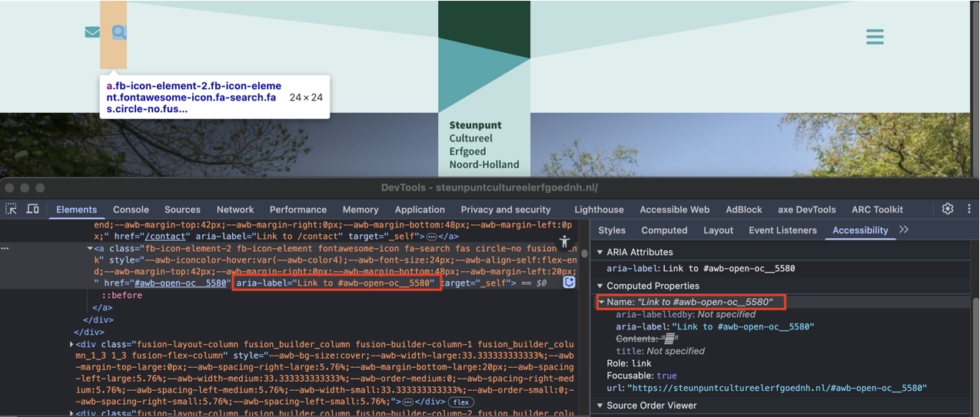Collapse the Name property details
The width and height of the screenshot is (980, 417).
click(x=602, y=302)
